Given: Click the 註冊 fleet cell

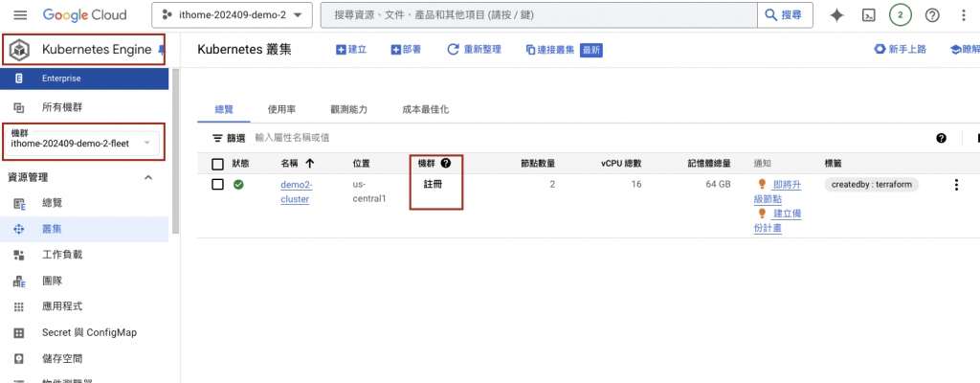Looking at the screenshot, I should (x=433, y=185).
